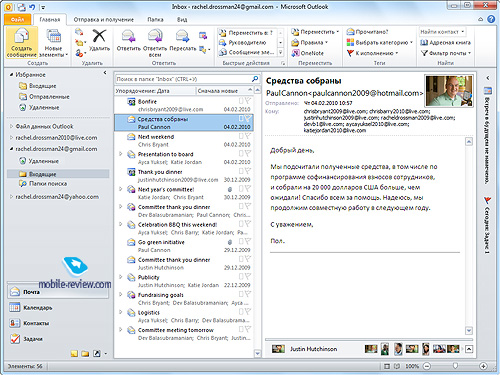Click Send/Receive icon in quick access toolbar

click(21, 7)
